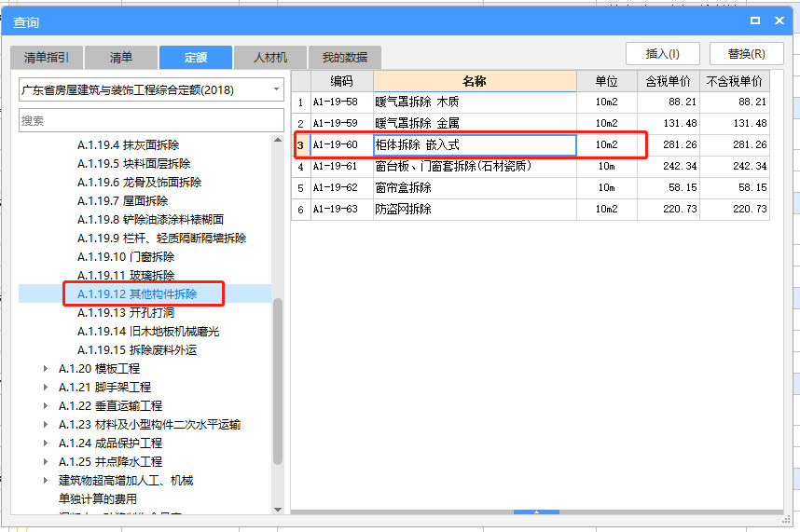Click price cell 242.34 in 含税单价 column
Screen dimensions: 800x532
pyautogui.click(x=669, y=166)
